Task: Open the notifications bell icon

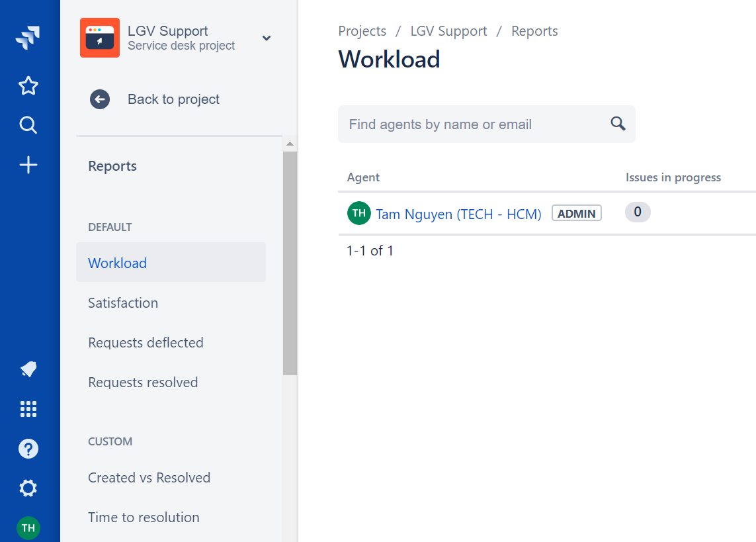Action: click(28, 369)
